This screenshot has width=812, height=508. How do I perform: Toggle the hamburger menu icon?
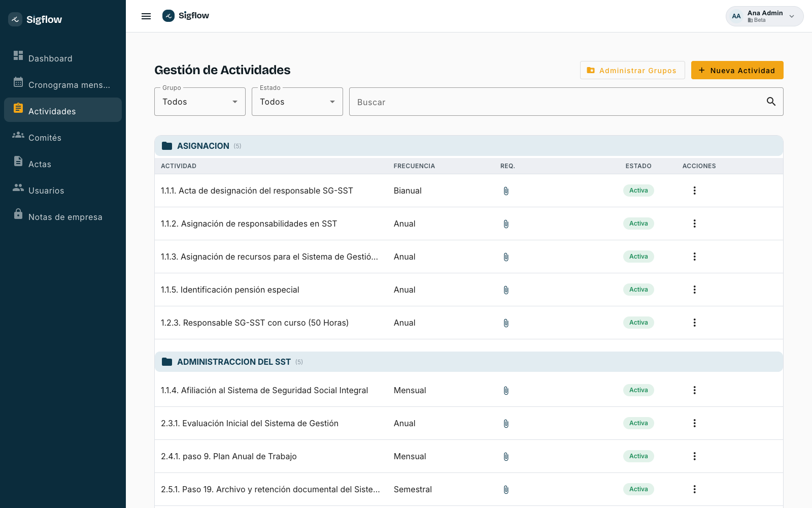[146, 16]
